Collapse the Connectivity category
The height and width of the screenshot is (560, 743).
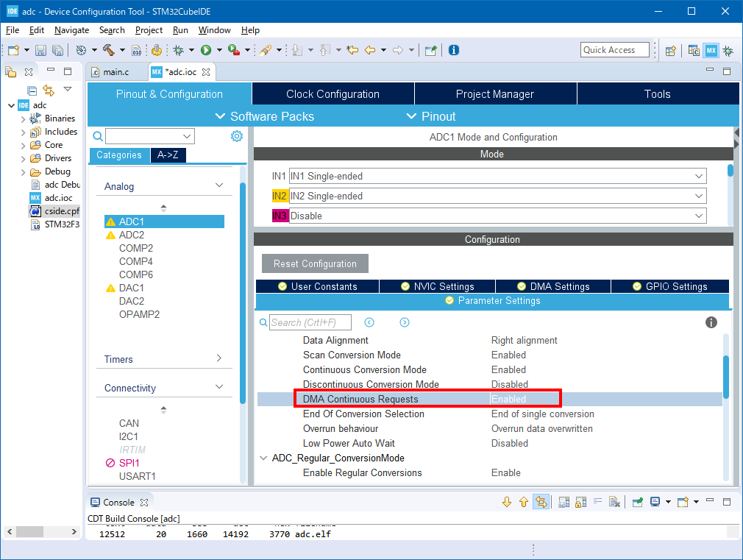click(219, 387)
